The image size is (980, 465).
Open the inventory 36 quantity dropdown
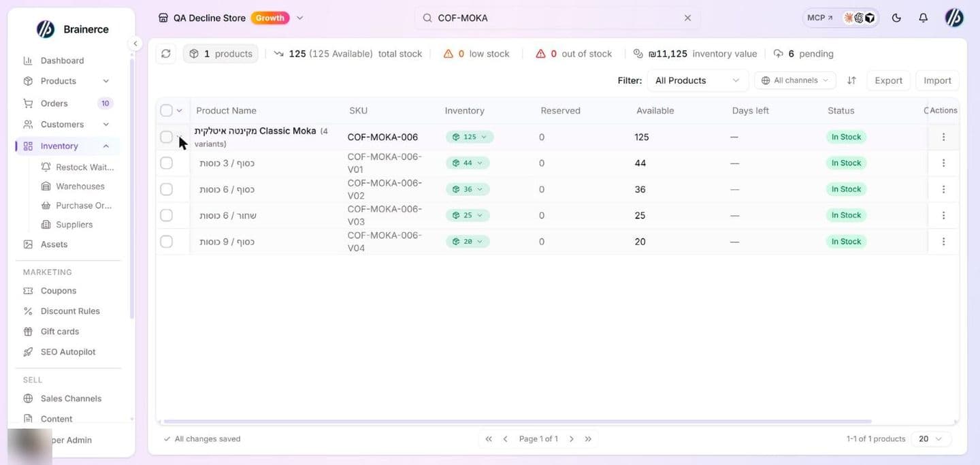coord(468,189)
